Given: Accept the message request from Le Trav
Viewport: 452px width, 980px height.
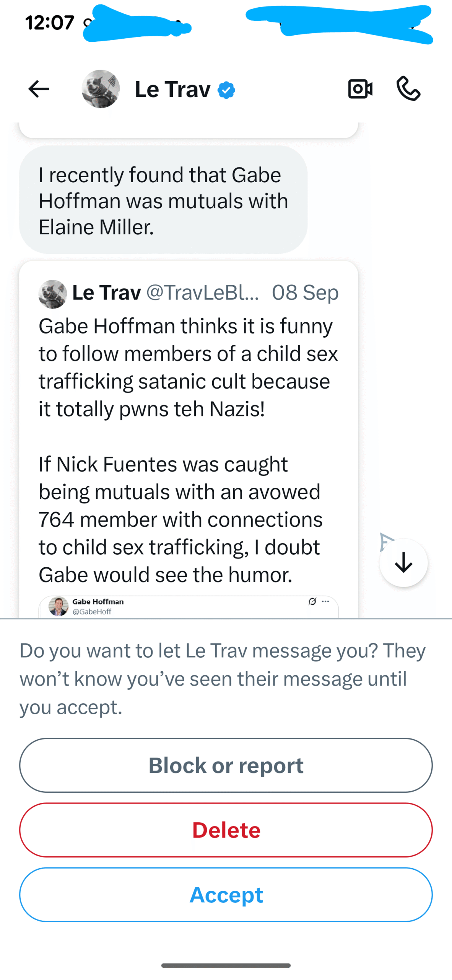Looking at the screenshot, I should pyautogui.click(x=226, y=895).
